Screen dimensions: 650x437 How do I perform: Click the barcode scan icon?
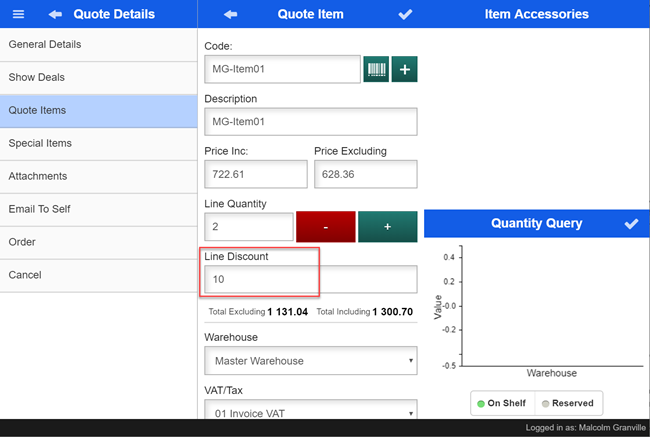(376, 69)
